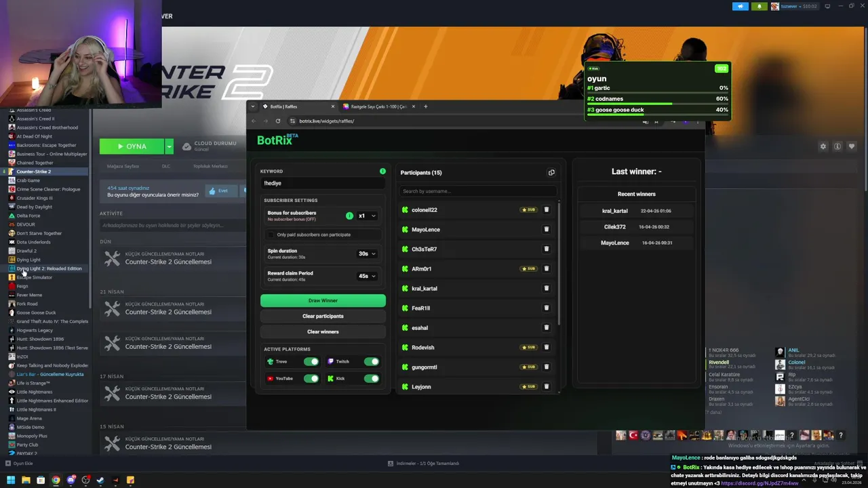Open the Spin duration 30s dropdown
Image resolution: width=868 pixels, height=488 pixels.
coord(367,253)
